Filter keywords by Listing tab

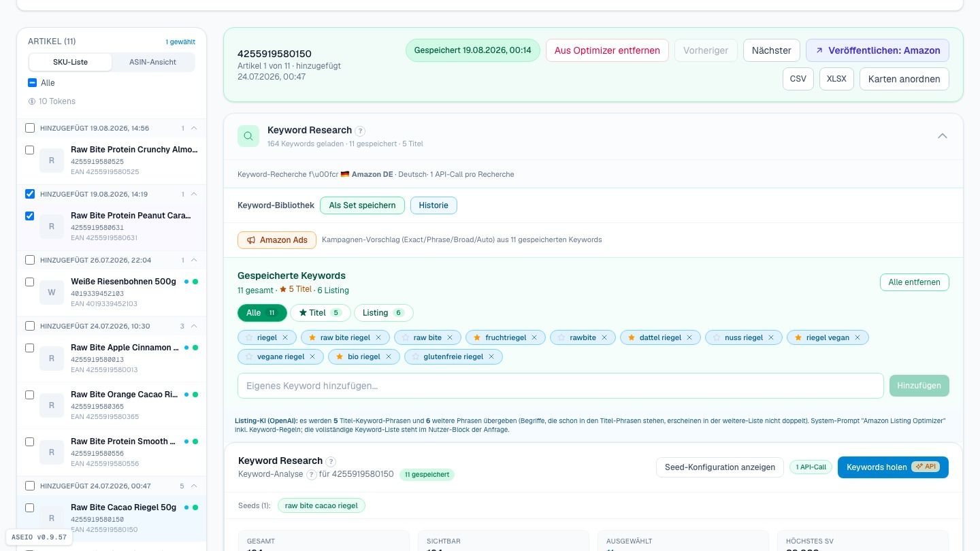383,313
